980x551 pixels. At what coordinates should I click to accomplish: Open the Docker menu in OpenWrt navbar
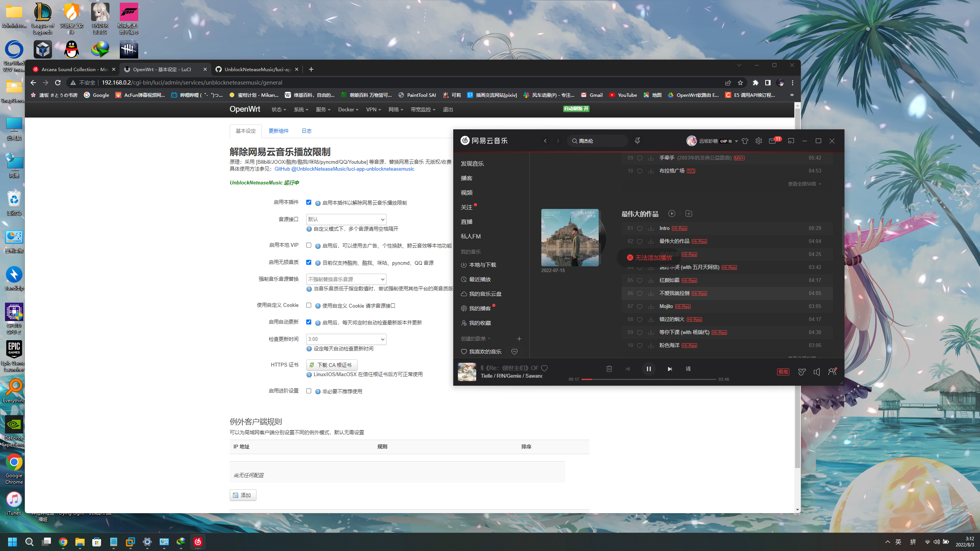click(x=348, y=109)
